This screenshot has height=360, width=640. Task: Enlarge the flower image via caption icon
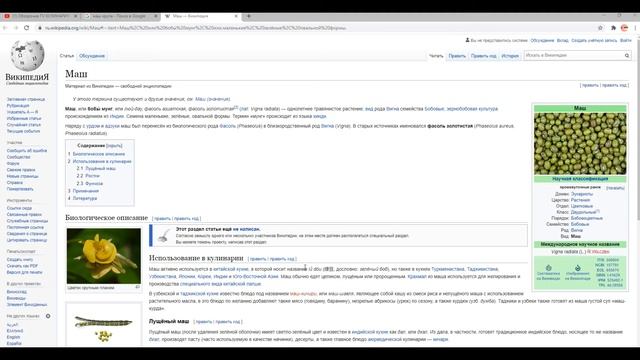pos(138,287)
